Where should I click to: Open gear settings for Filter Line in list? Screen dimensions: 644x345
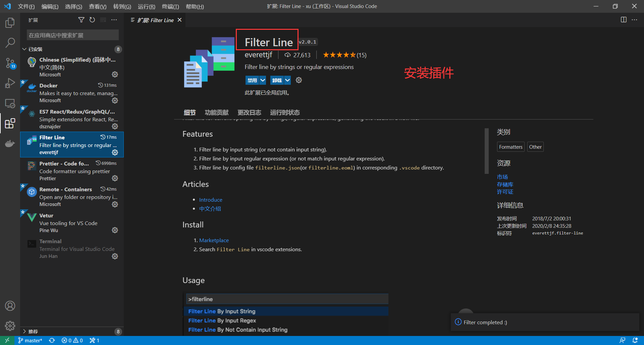coord(115,152)
